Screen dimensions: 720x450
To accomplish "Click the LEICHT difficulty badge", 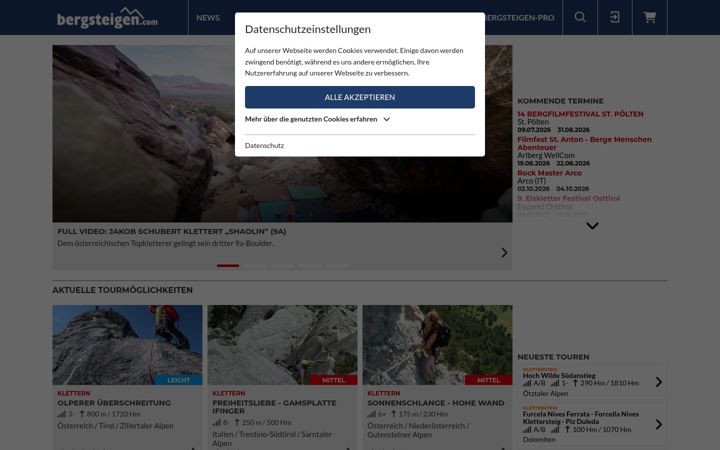I will coord(179,380).
